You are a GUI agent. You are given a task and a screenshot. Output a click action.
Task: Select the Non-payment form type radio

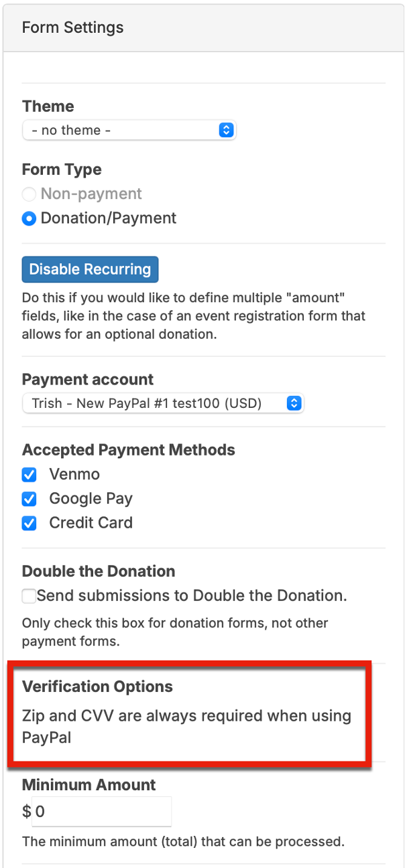click(x=29, y=194)
